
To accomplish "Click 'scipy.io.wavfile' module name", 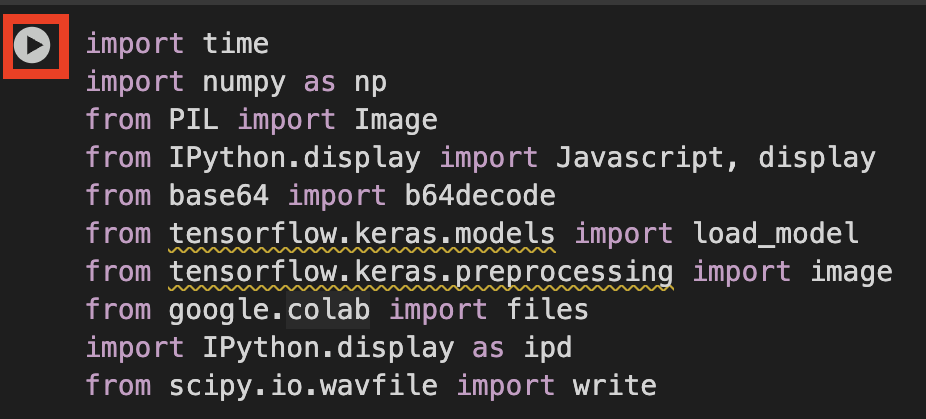I will (303, 385).
